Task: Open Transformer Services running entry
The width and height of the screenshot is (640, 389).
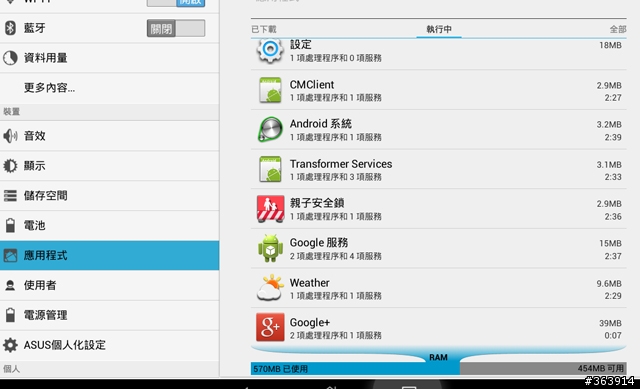Action: click(439, 169)
